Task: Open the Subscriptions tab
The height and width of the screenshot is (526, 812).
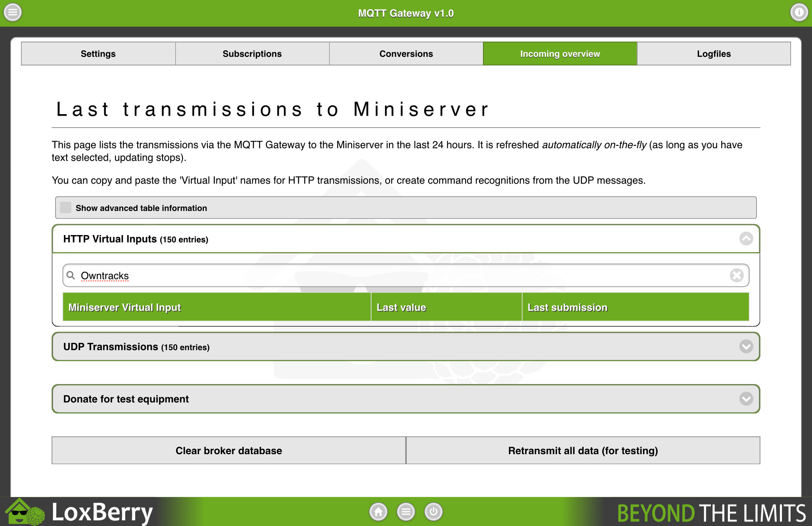Action: click(252, 54)
